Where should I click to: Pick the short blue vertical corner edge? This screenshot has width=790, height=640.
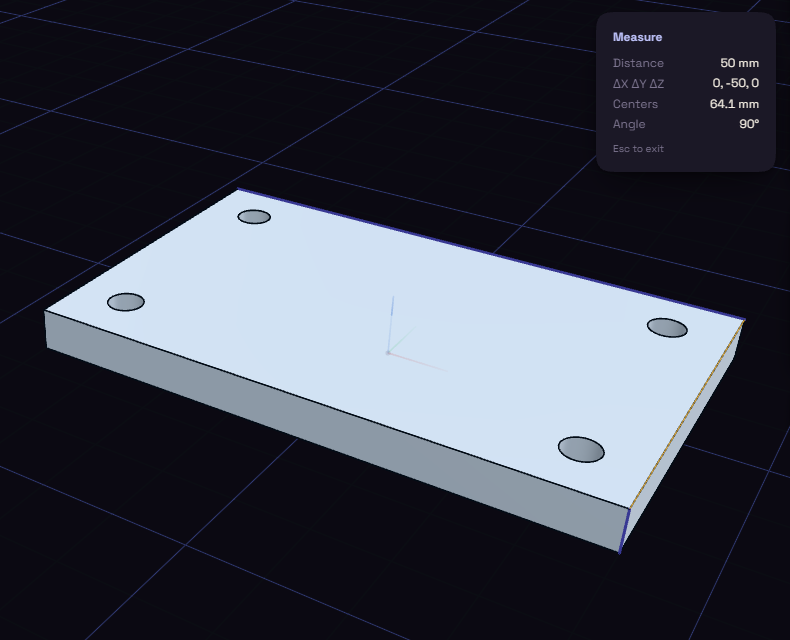coord(625,531)
